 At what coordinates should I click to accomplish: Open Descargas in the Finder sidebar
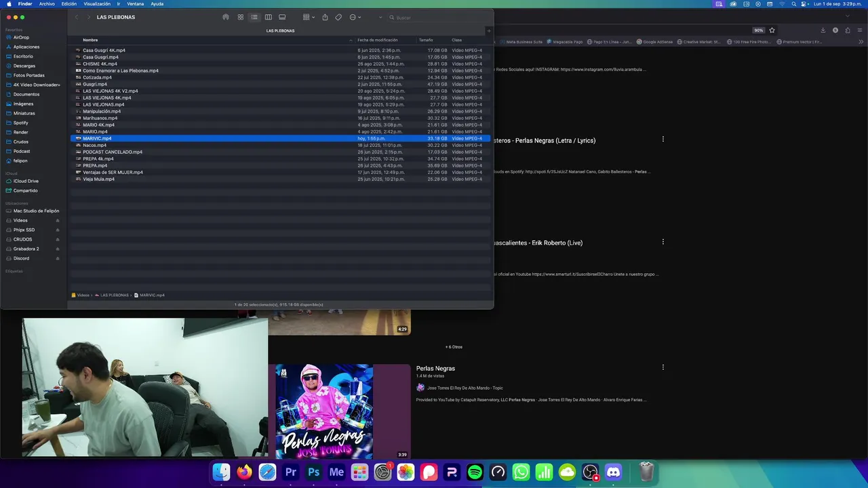pos(24,66)
